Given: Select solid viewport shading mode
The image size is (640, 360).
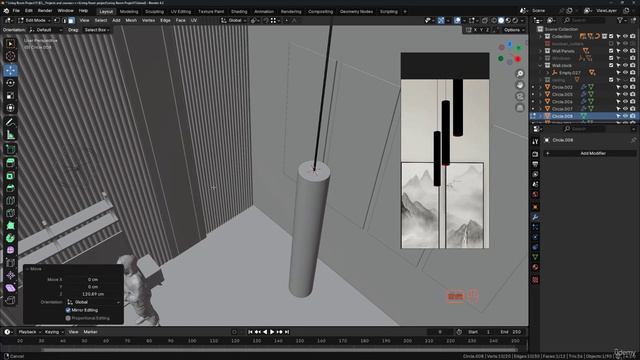Looking at the screenshot, I should click(x=501, y=20).
